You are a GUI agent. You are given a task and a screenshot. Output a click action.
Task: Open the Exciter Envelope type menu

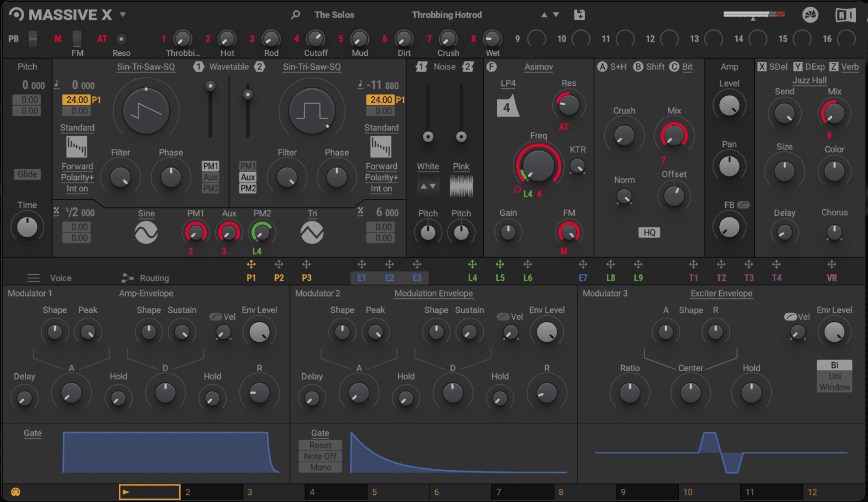point(721,293)
